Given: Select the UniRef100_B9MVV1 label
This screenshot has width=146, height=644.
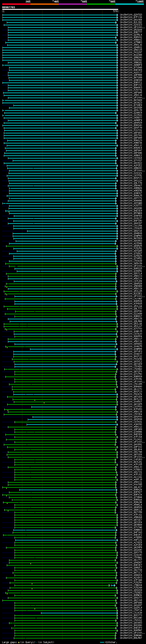Looking at the screenshot, I should [131, 37].
